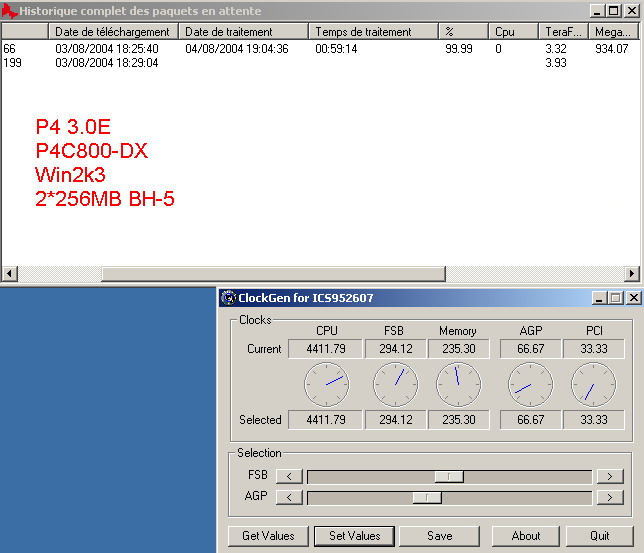The image size is (644, 553).
Task: Decrease FSB with the left arrow
Action: tap(289, 476)
